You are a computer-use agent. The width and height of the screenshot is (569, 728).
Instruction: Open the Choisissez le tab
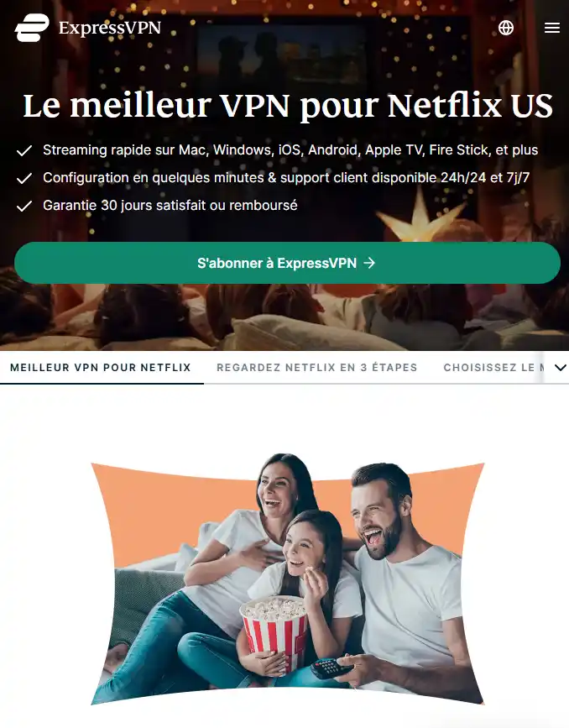pos(493,367)
